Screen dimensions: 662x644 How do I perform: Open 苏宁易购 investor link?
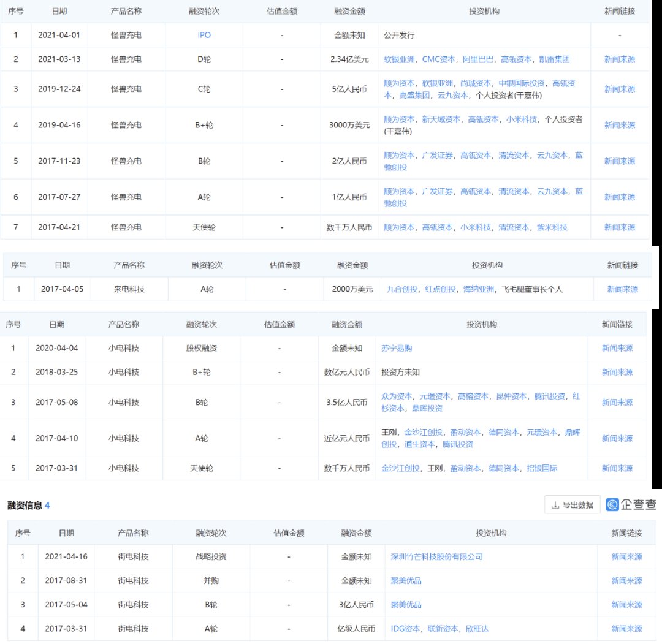397,348
